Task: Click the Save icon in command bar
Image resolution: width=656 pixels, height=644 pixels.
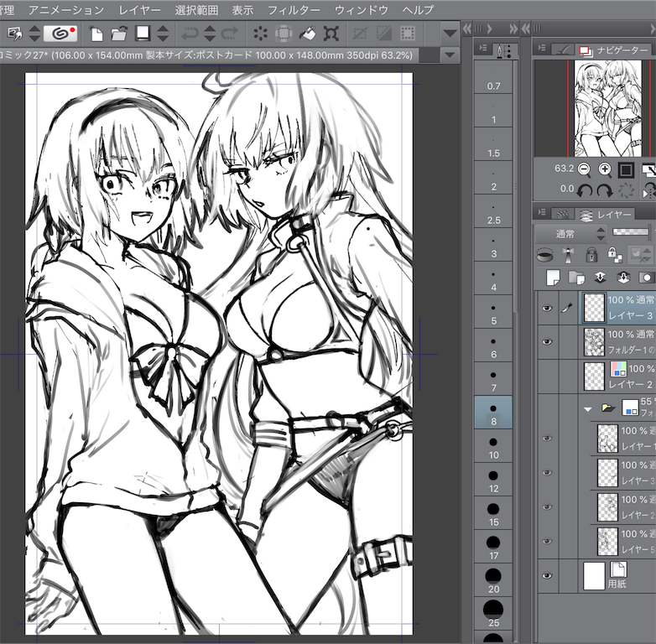Action: [143, 33]
